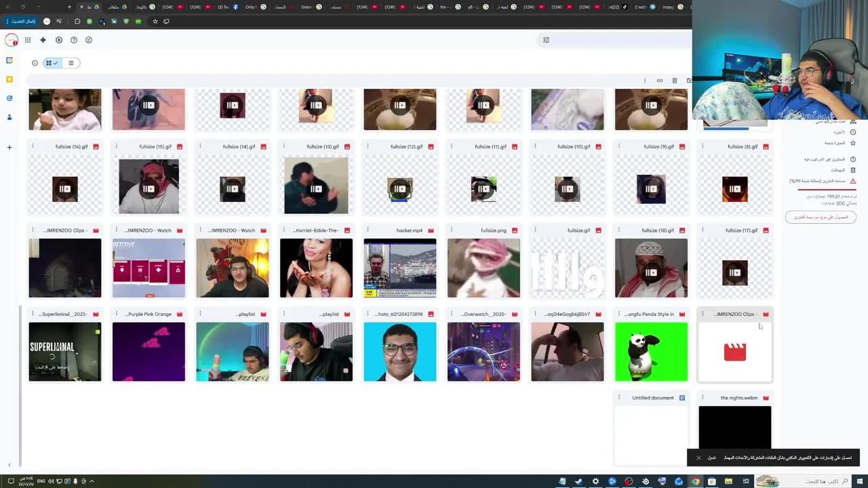Open the Overwatch_2025 video thumbnail

[484, 352]
